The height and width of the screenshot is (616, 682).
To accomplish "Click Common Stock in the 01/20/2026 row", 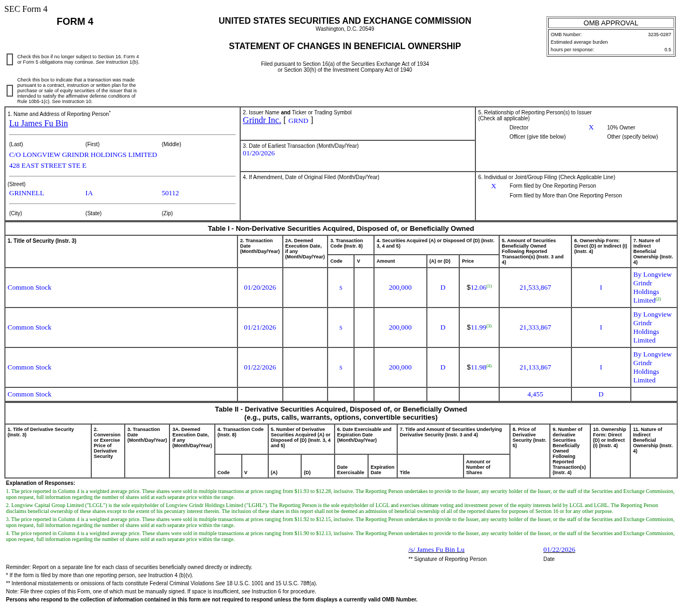I will (x=30, y=288).
